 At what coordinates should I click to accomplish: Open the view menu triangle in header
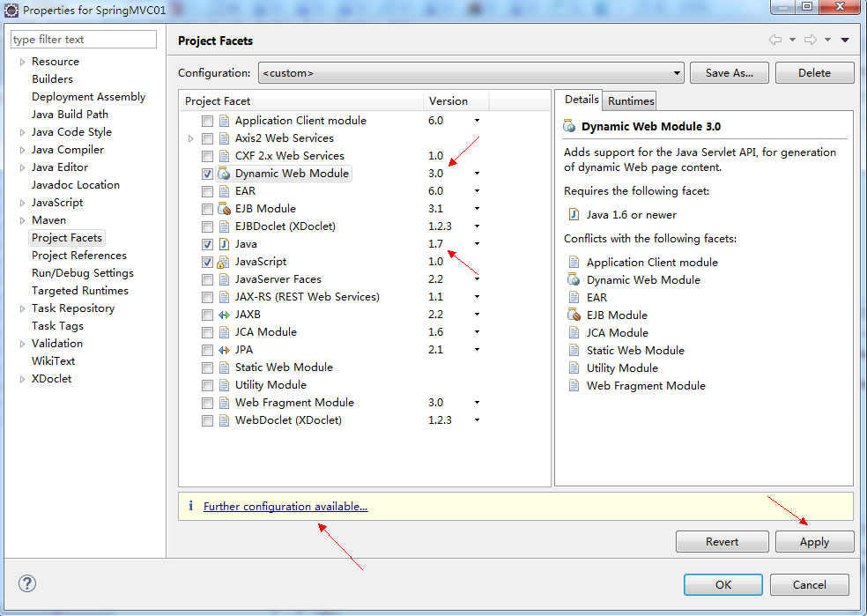(845, 40)
